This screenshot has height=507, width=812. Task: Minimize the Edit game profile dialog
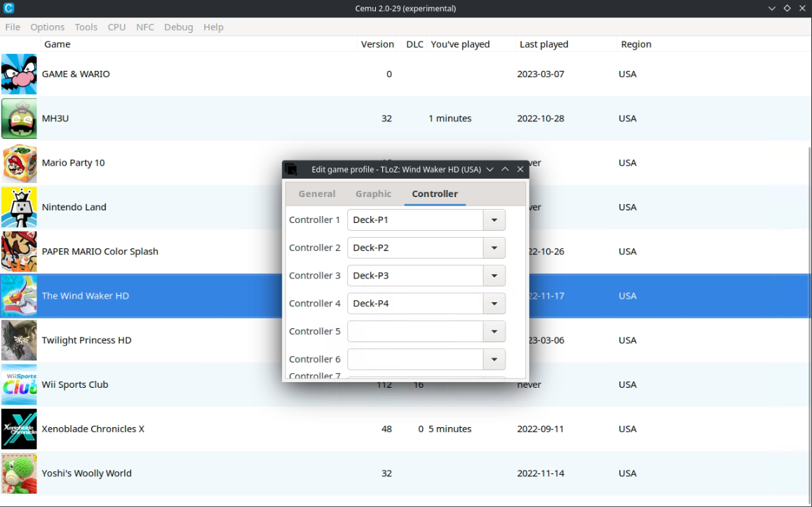tap(490, 169)
